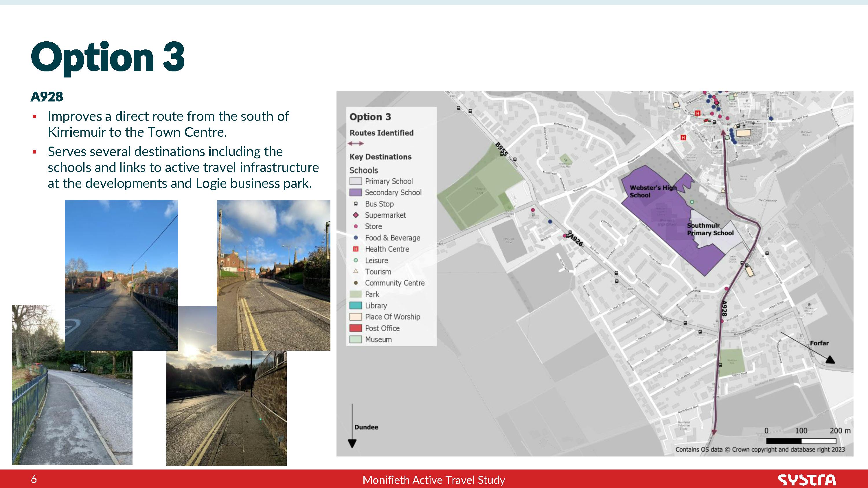Click the Place Of Worship legend swatch
Viewport: 868px width, 488px height.
click(x=356, y=317)
